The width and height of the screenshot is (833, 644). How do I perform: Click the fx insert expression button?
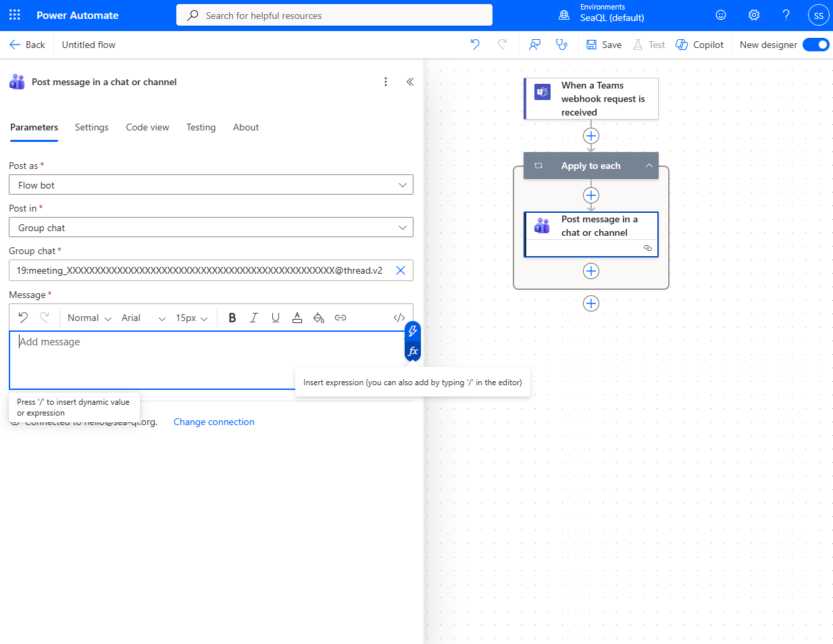pyautogui.click(x=413, y=351)
